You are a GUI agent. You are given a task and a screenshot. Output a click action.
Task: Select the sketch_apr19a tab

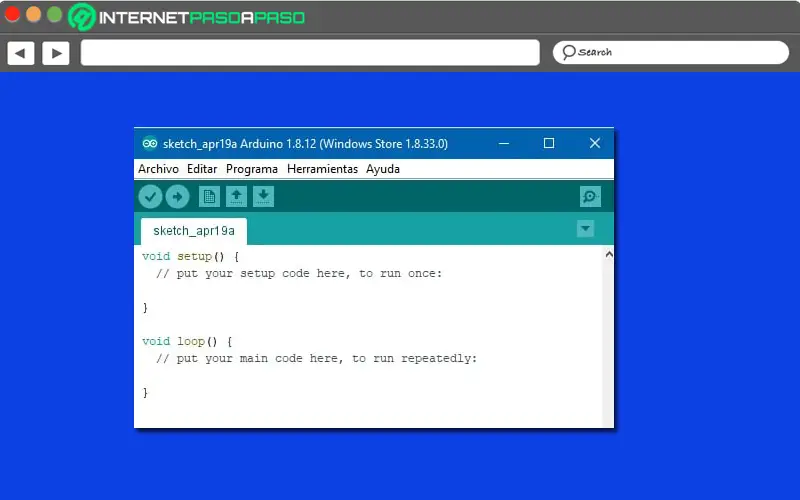pos(194,231)
